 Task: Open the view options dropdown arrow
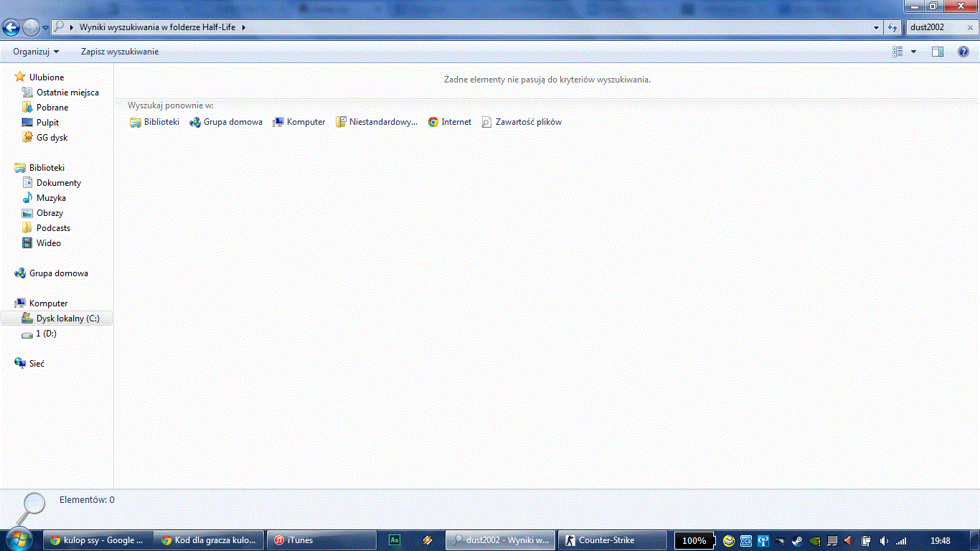pyautogui.click(x=913, y=52)
